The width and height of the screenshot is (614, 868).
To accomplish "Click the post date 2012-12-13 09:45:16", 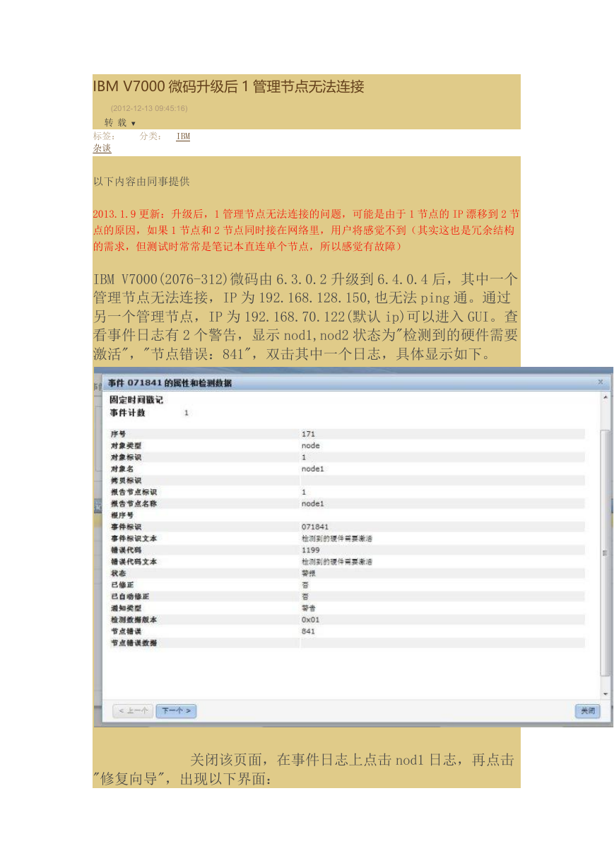I will point(149,108).
